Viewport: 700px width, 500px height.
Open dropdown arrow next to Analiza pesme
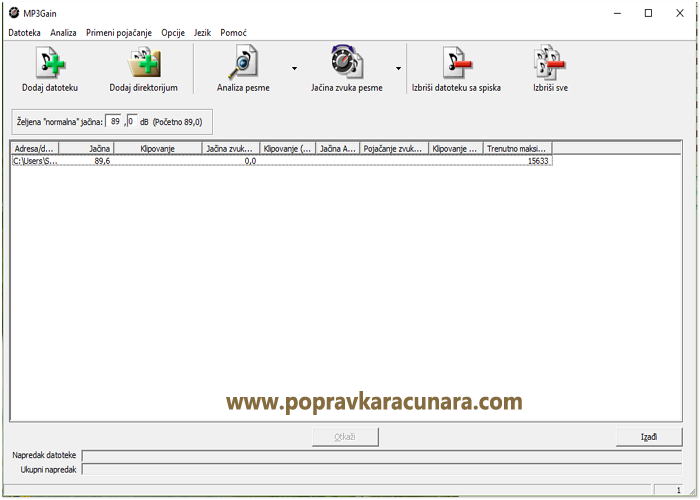click(x=294, y=68)
